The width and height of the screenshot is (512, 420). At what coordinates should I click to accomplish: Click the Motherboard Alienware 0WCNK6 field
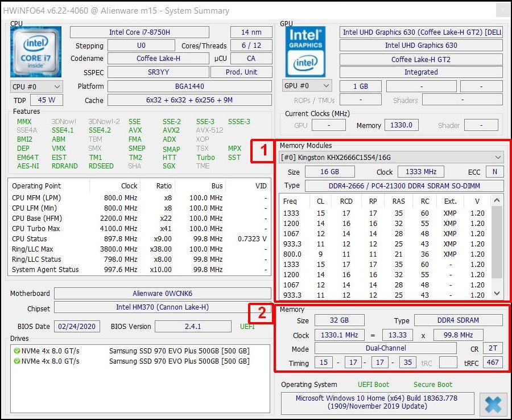(x=162, y=293)
